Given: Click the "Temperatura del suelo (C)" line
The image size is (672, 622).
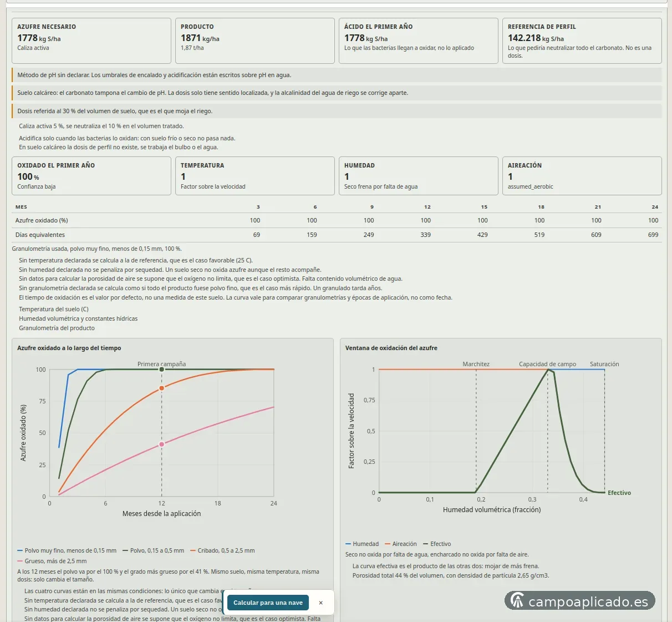Looking at the screenshot, I should tap(54, 309).
